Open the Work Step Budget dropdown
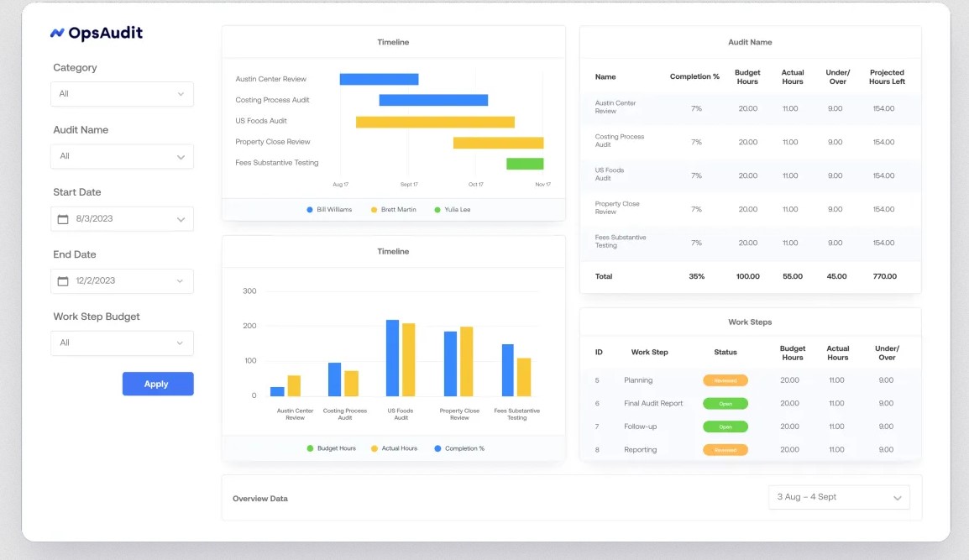This screenshot has height=560, width=969. click(x=123, y=343)
